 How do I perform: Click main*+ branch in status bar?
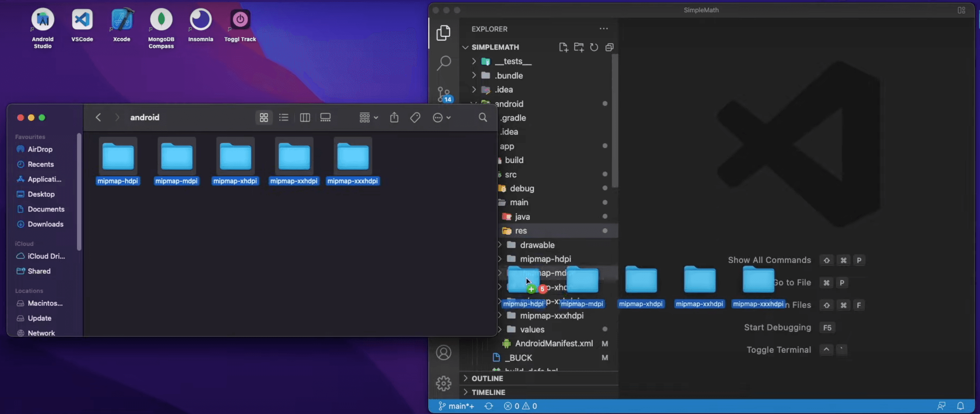click(x=456, y=406)
